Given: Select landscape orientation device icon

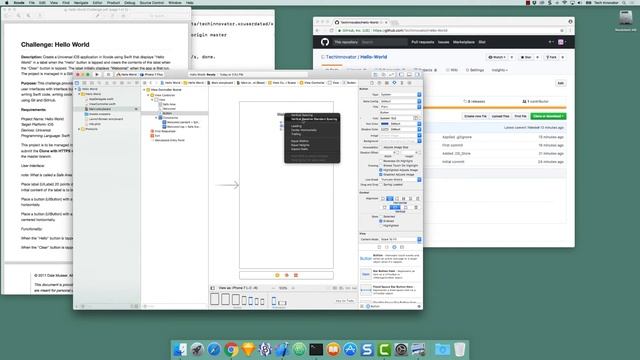Looking at the screenshot, I should (x=282, y=303).
